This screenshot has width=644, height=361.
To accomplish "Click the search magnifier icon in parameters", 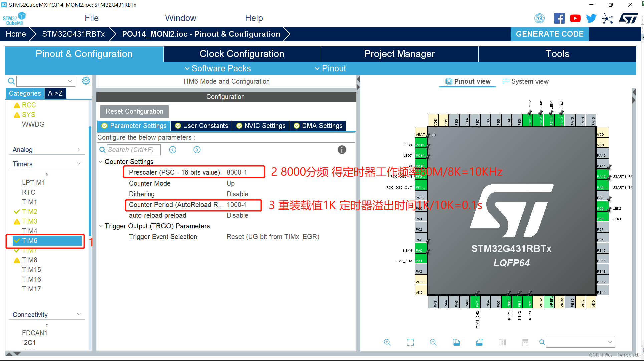I will (x=102, y=150).
